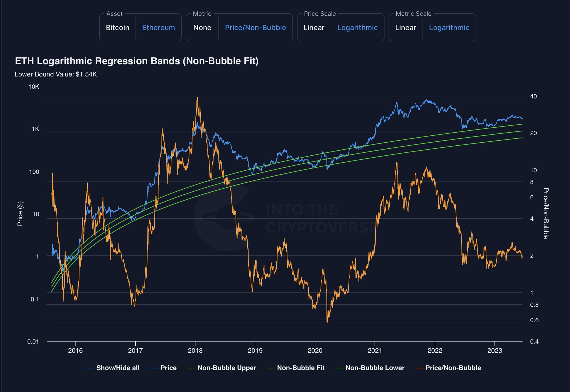
Task: Toggle Show/Hide all legend entry
Action: coord(117,368)
